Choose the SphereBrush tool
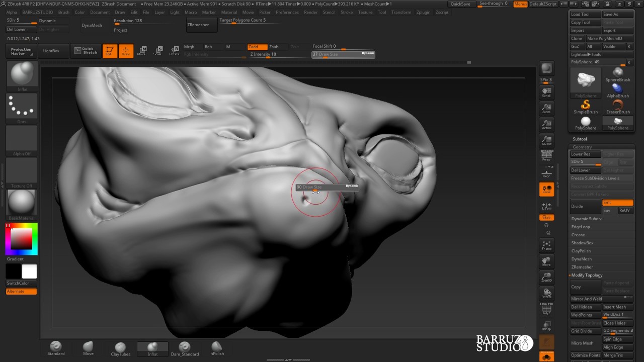 click(x=618, y=75)
